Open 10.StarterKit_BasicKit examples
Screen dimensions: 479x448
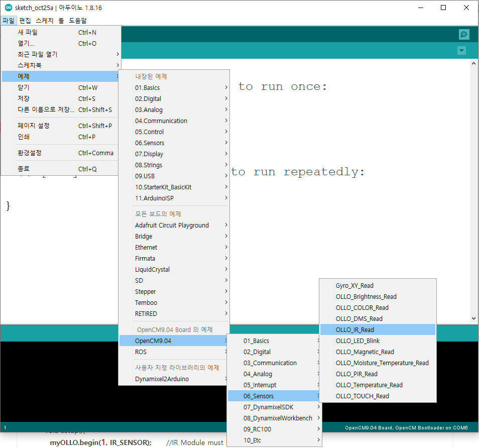point(174,187)
